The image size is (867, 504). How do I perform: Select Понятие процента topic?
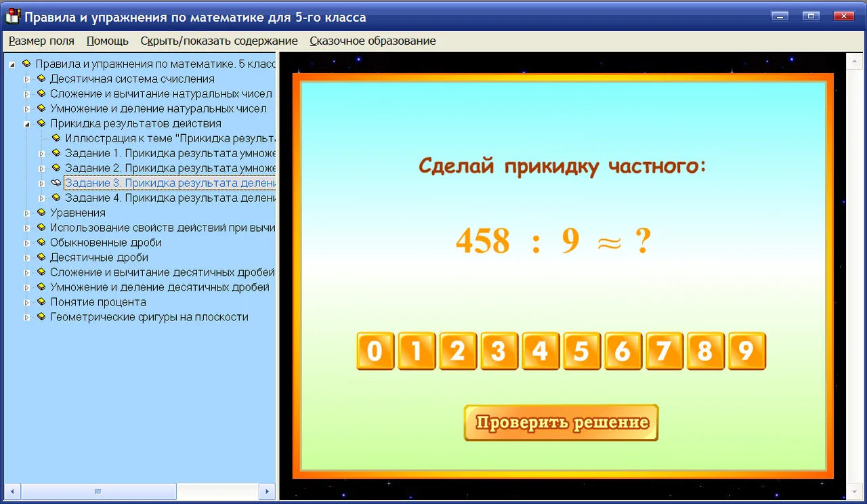coord(98,302)
